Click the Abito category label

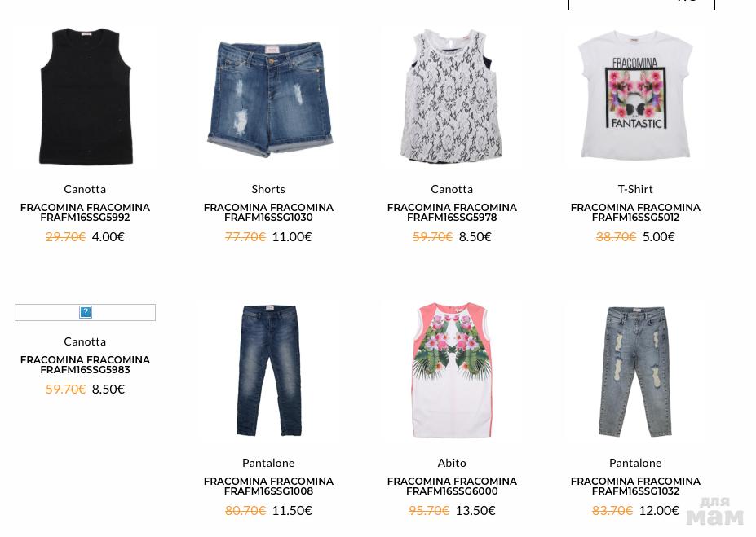(452, 463)
